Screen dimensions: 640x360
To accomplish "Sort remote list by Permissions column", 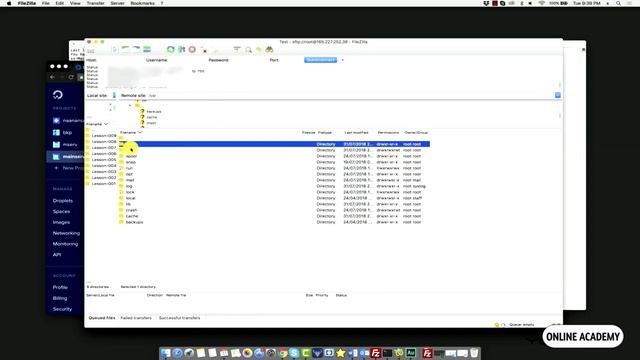I will [388, 133].
